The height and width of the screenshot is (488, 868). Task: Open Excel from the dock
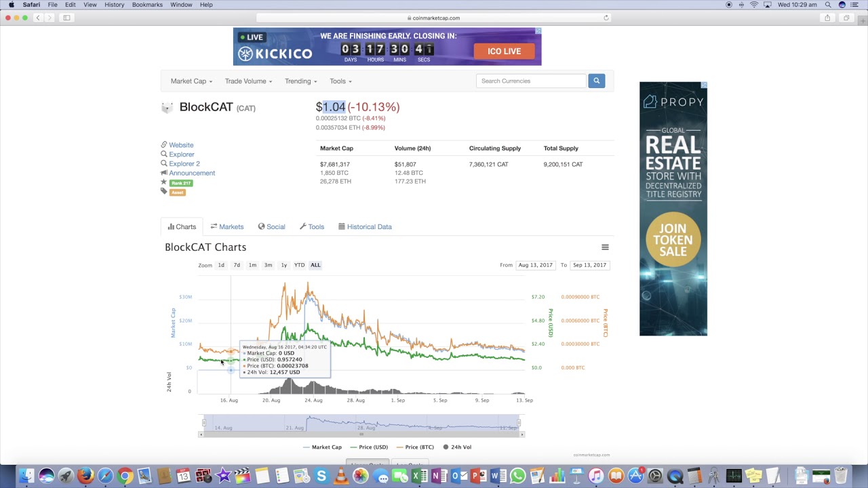420,476
